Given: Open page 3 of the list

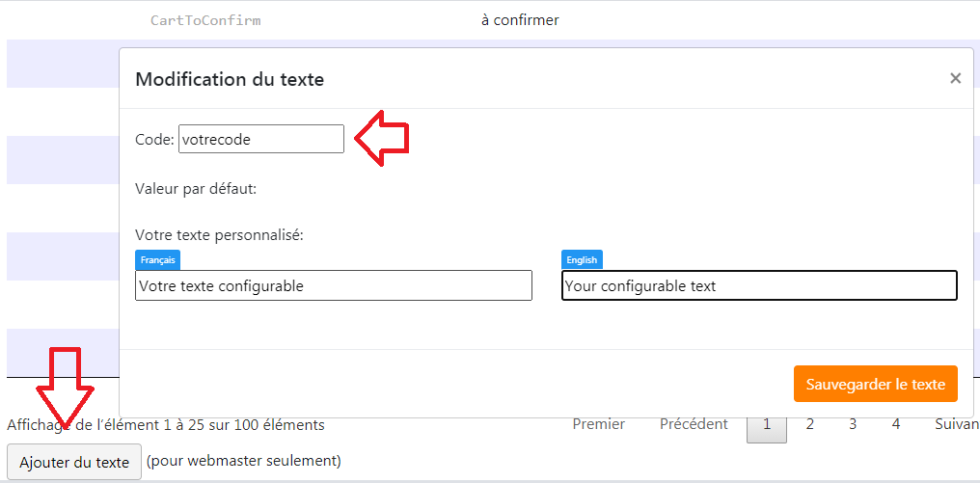Looking at the screenshot, I should click(x=853, y=424).
